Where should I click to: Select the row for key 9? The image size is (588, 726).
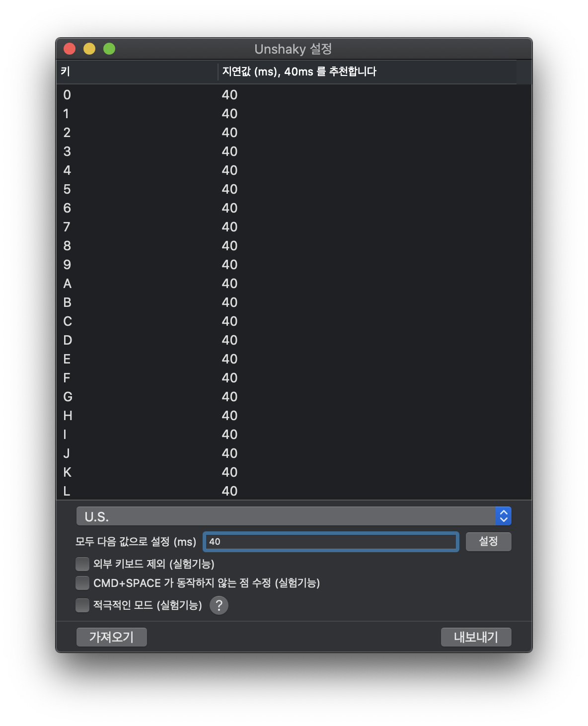pyautogui.click(x=294, y=265)
